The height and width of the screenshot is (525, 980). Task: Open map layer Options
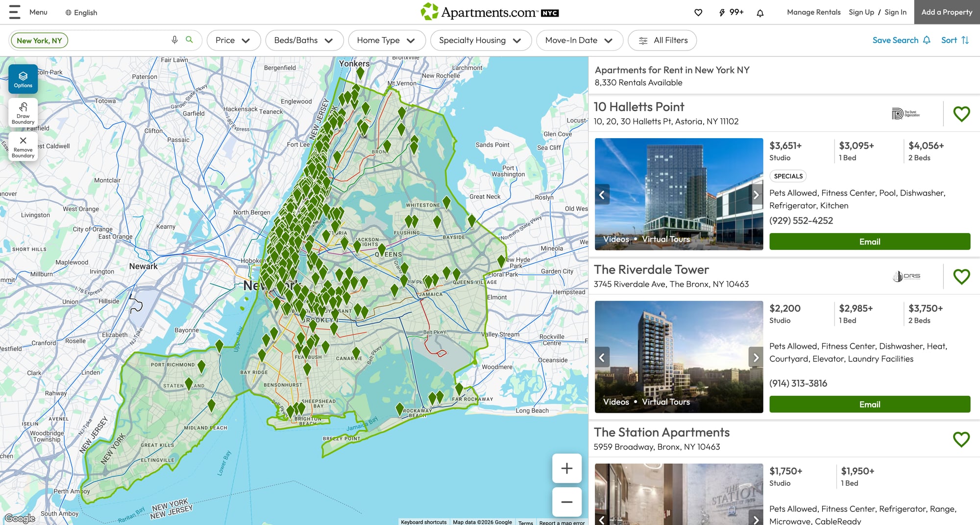tap(23, 79)
